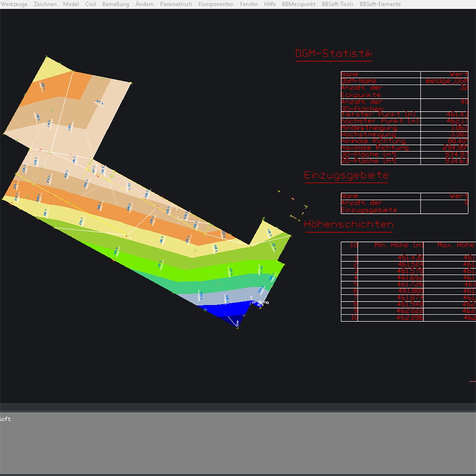Open the Werkzeuge menu
Screen dimensions: 476x476
tap(14, 4)
